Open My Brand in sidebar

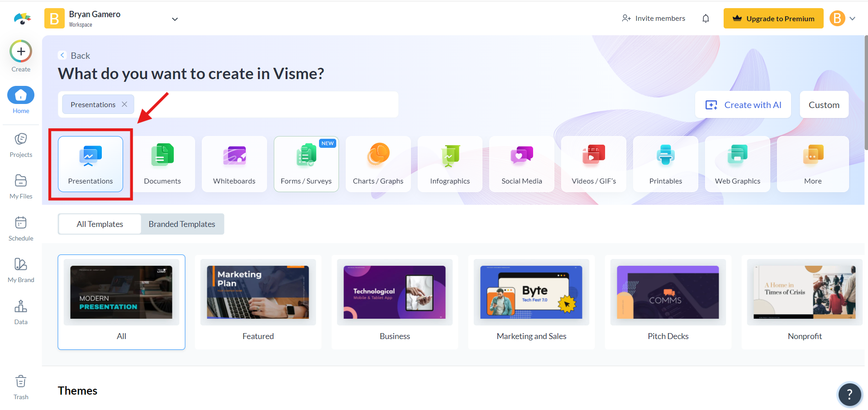pyautogui.click(x=21, y=270)
